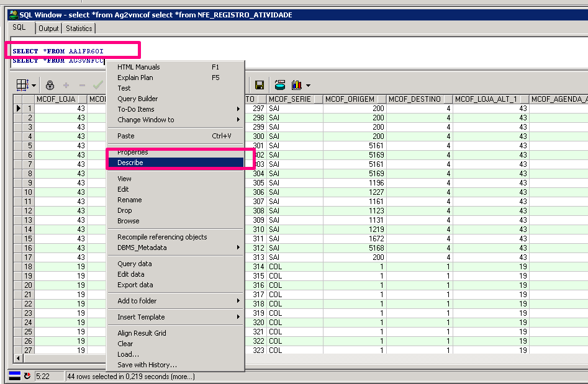
Task: Select grid row number 10
Action: [x=29, y=192]
